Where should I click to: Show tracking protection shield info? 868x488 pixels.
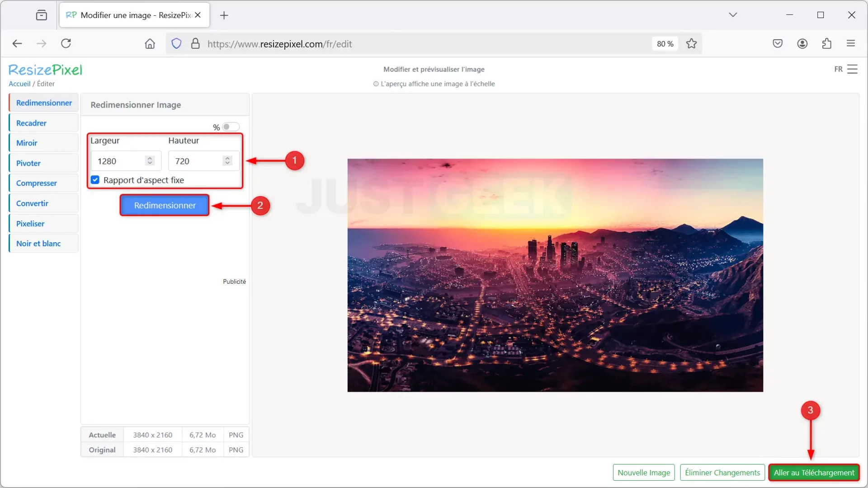click(x=176, y=44)
